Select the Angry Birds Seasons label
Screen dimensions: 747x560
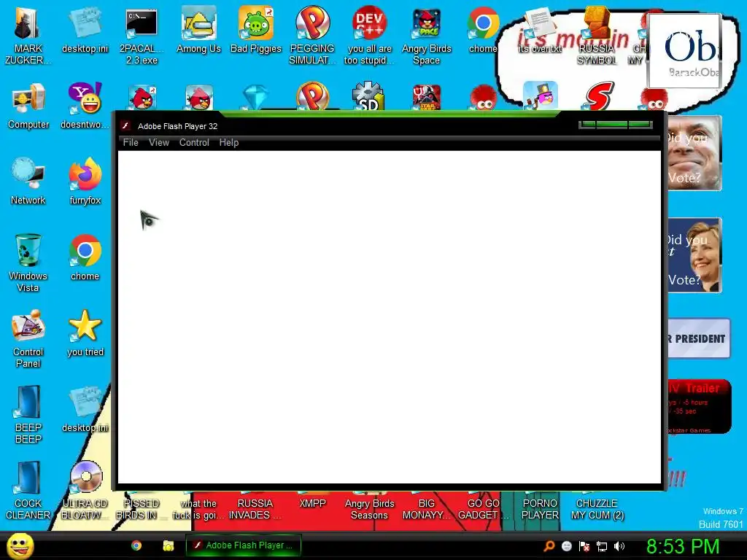(369, 509)
